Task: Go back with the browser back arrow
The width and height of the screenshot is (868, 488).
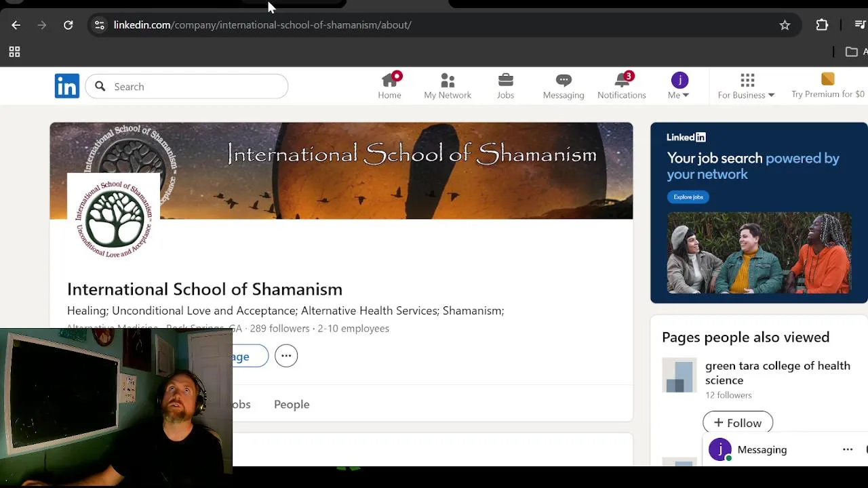Action: coord(16,25)
